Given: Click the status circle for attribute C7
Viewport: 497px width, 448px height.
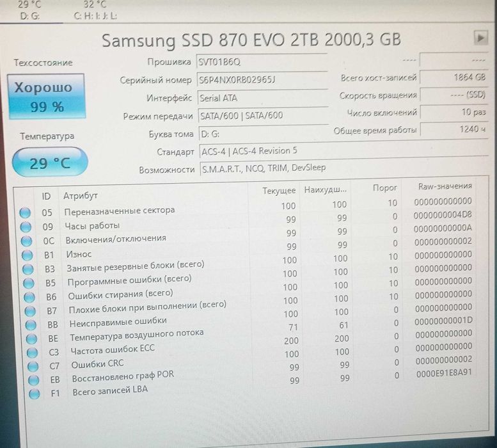Looking at the screenshot, I should [x=33, y=366].
